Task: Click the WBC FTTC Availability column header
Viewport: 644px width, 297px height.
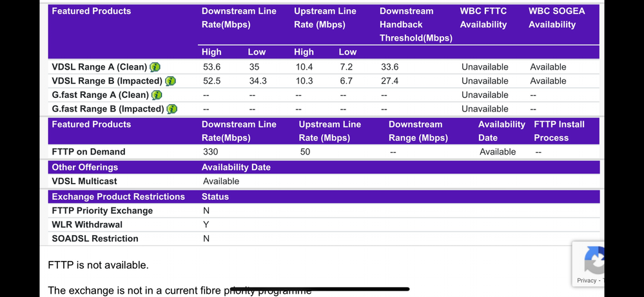Action: point(483,18)
